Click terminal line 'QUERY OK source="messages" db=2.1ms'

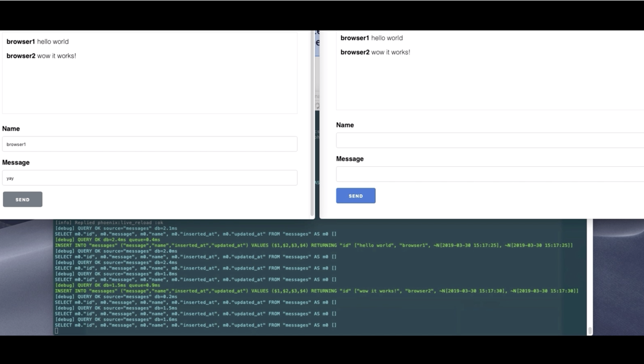(x=116, y=228)
